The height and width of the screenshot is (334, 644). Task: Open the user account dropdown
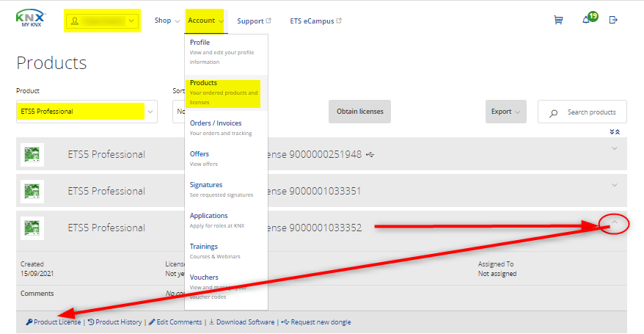click(x=102, y=21)
